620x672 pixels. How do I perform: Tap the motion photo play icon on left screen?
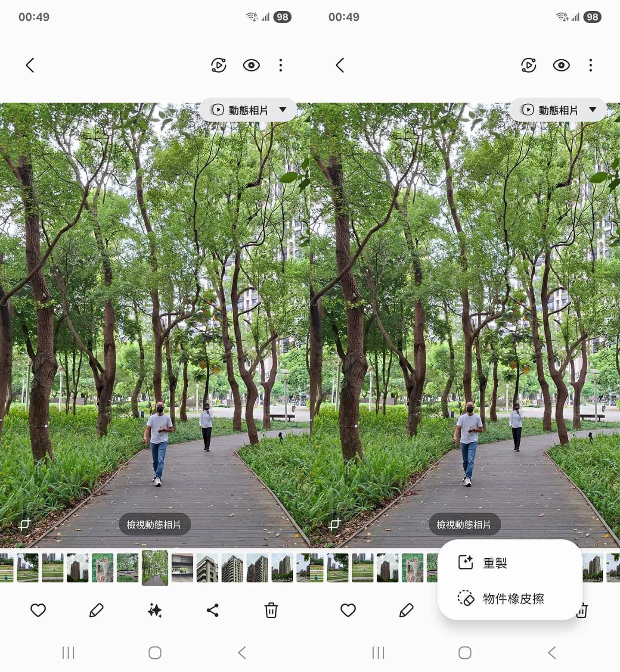pyautogui.click(x=219, y=65)
